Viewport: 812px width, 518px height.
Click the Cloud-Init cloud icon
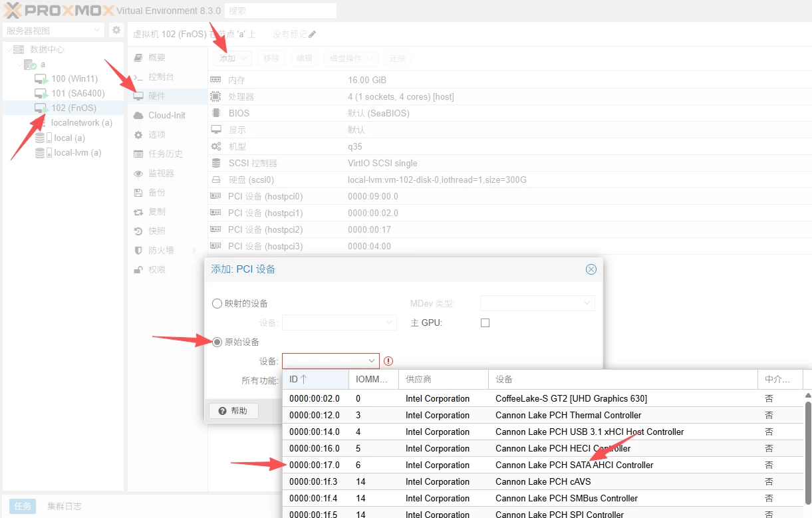(138, 115)
